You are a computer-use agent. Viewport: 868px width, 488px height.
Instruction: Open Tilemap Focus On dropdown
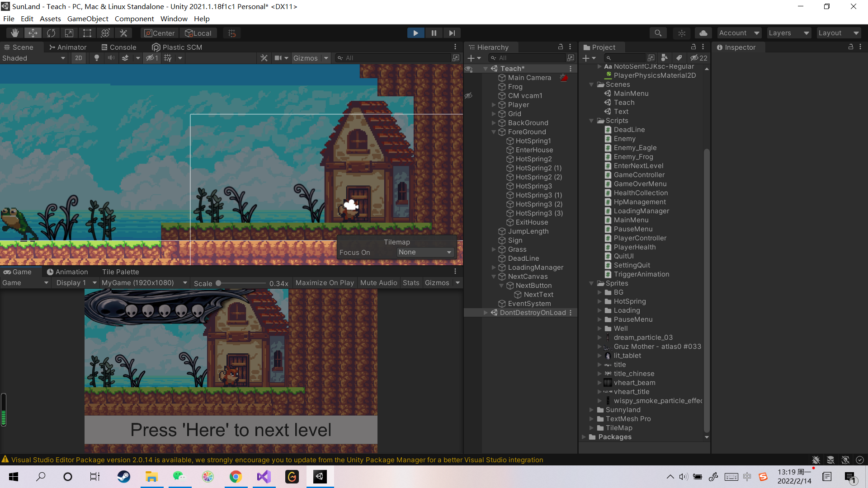tap(425, 252)
